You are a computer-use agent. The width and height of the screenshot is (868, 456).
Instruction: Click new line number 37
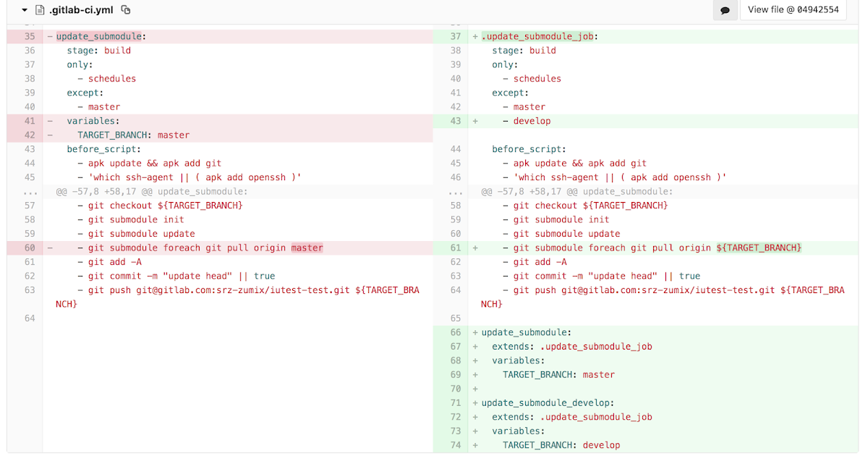pyautogui.click(x=455, y=36)
